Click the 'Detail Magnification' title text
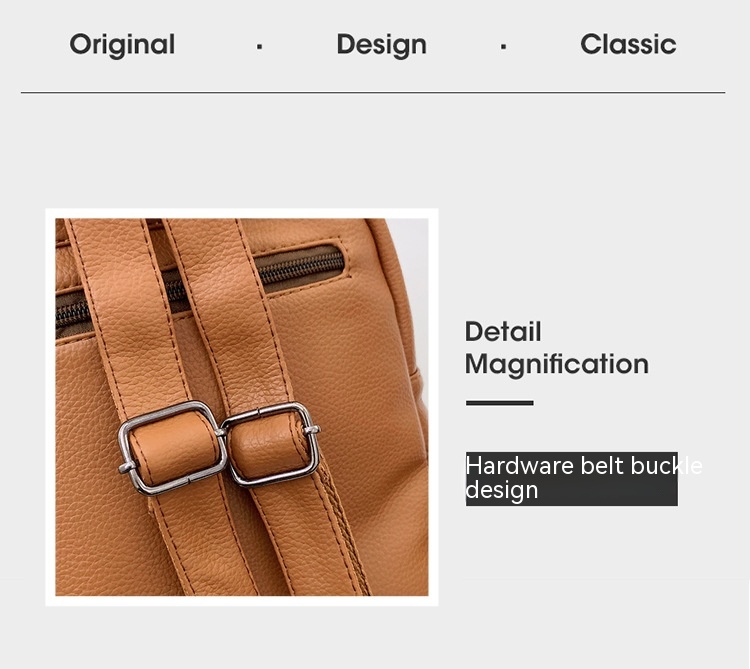The height and width of the screenshot is (669, 750). [x=557, y=348]
